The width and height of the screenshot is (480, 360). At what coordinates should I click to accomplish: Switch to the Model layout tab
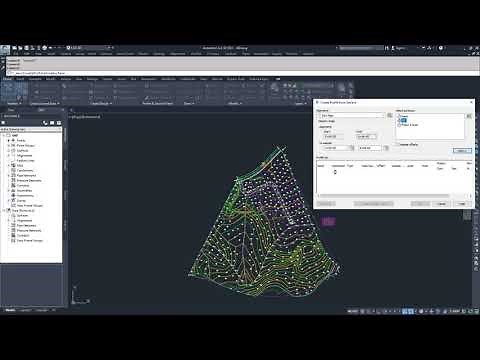(10, 310)
